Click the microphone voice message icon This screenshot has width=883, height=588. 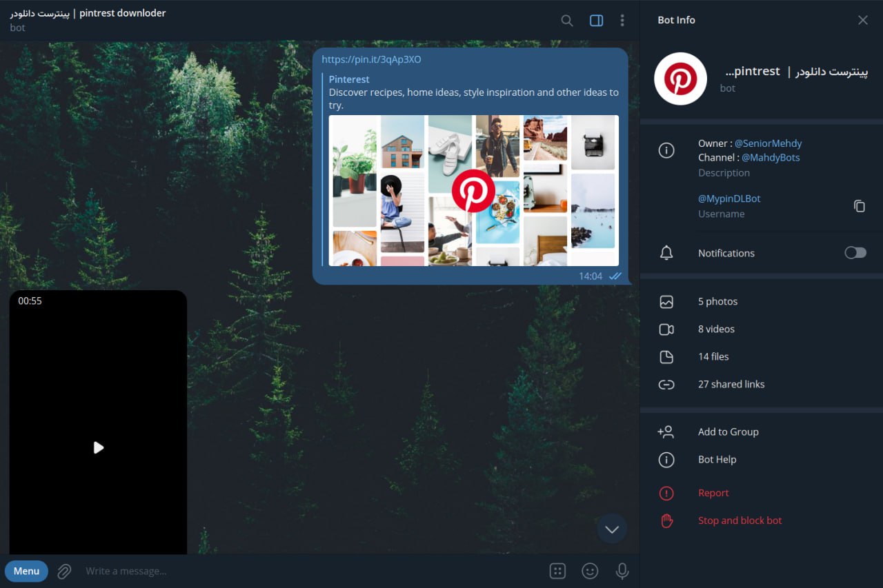pyautogui.click(x=622, y=571)
